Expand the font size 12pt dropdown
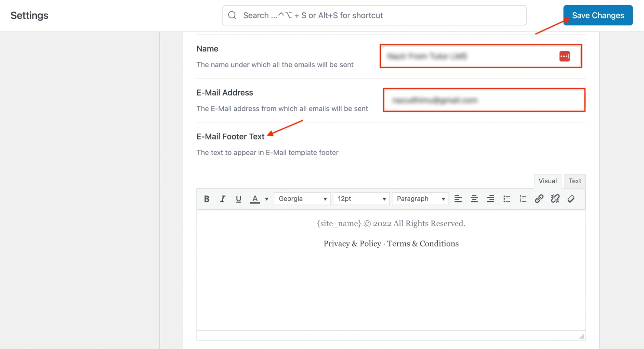This screenshot has height=349, width=644. coord(384,199)
